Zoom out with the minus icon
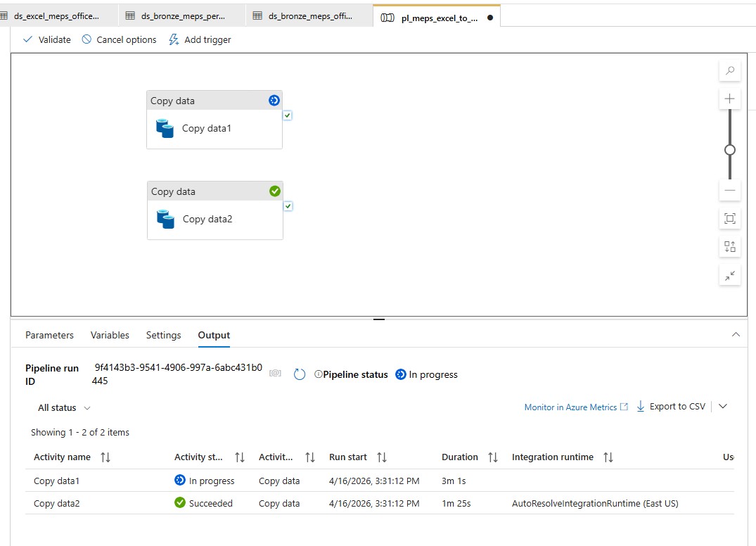Image resolution: width=756 pixels, height=546 pixels. click(730, 190)
